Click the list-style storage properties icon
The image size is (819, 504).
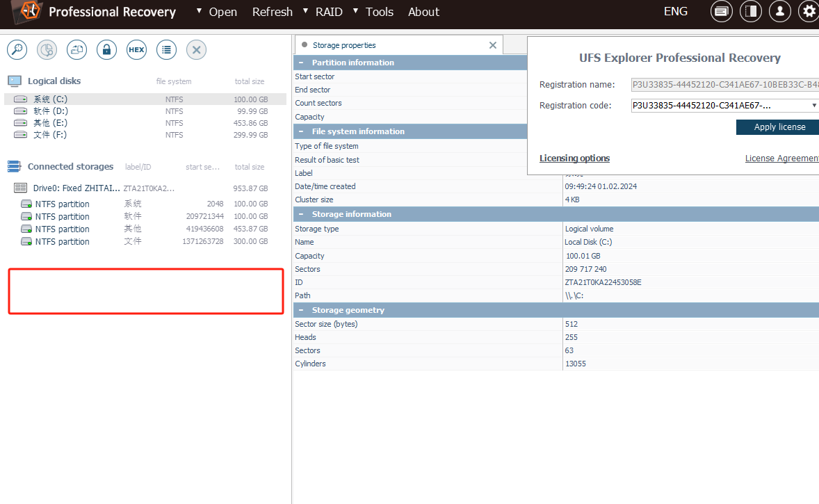166,49
